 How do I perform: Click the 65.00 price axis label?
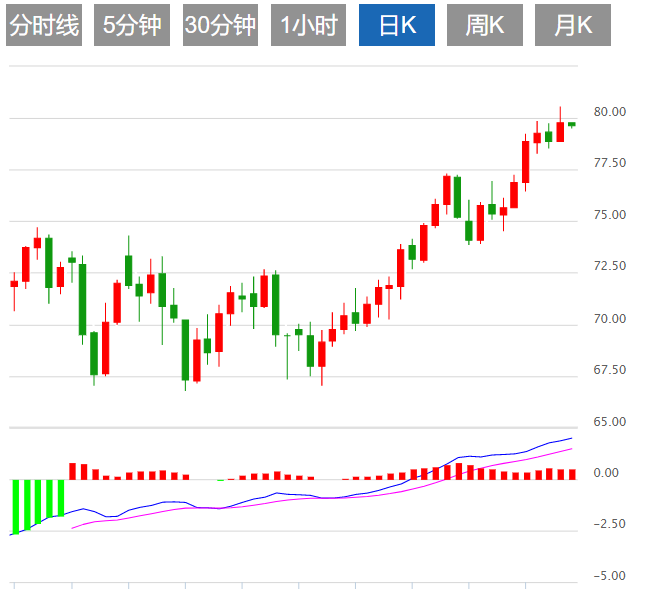click(610, 422)
